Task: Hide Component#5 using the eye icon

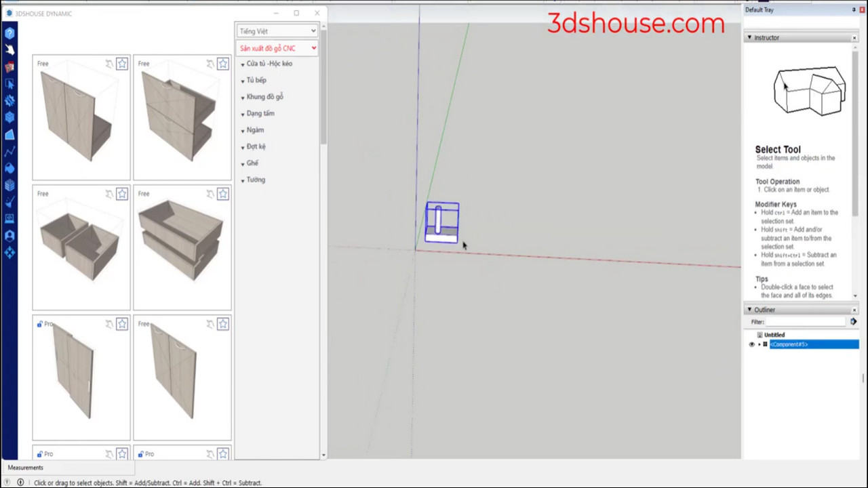Action: point(751,344)
